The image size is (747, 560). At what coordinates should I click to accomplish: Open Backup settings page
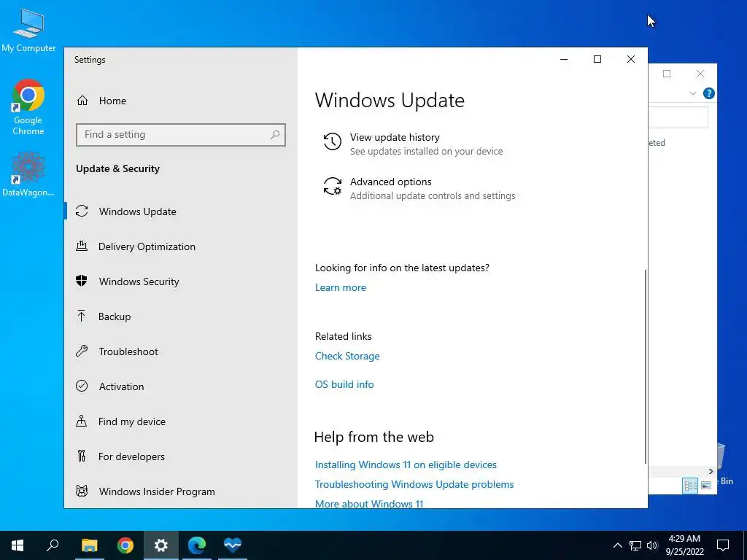coord(115,316)
